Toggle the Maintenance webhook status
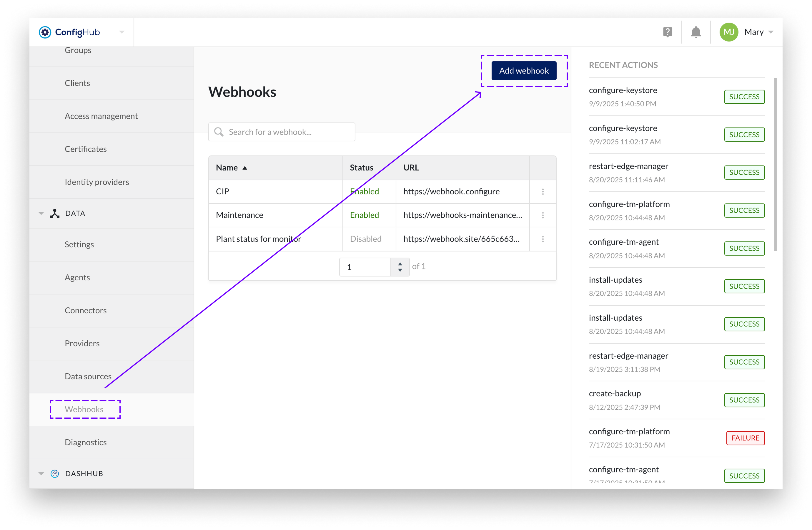 (x=365, y=215)
